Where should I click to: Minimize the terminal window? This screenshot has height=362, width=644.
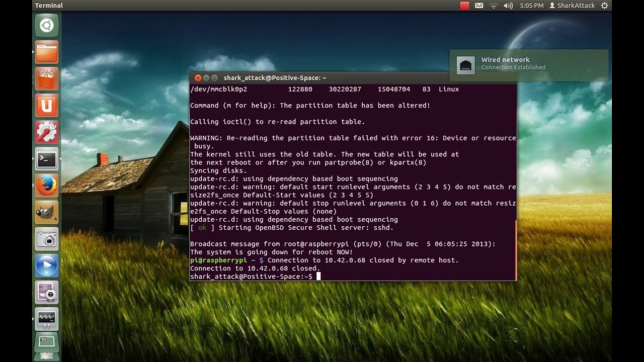[206, 78]
